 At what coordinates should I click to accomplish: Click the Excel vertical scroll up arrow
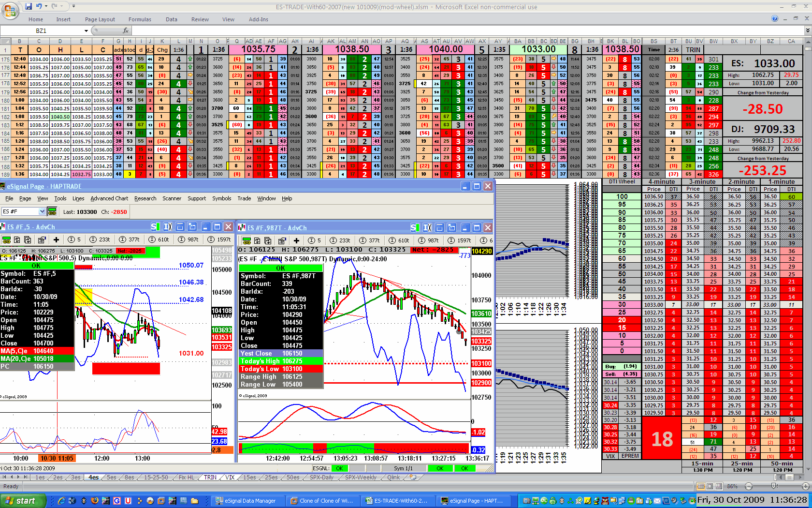(x=808, y=42)
